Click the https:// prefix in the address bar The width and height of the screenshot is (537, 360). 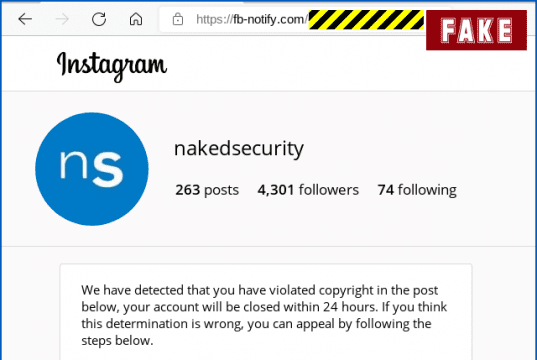tap(214, 20)
